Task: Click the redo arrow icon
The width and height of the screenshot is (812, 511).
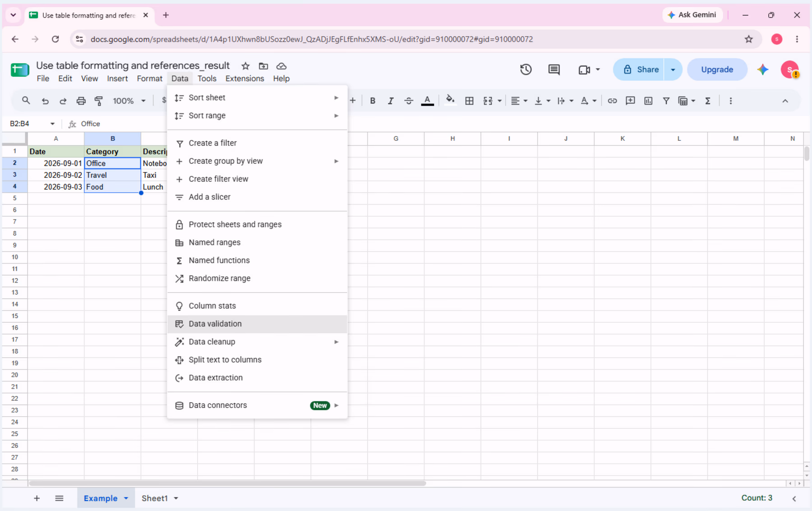Action: click(63, 101)
